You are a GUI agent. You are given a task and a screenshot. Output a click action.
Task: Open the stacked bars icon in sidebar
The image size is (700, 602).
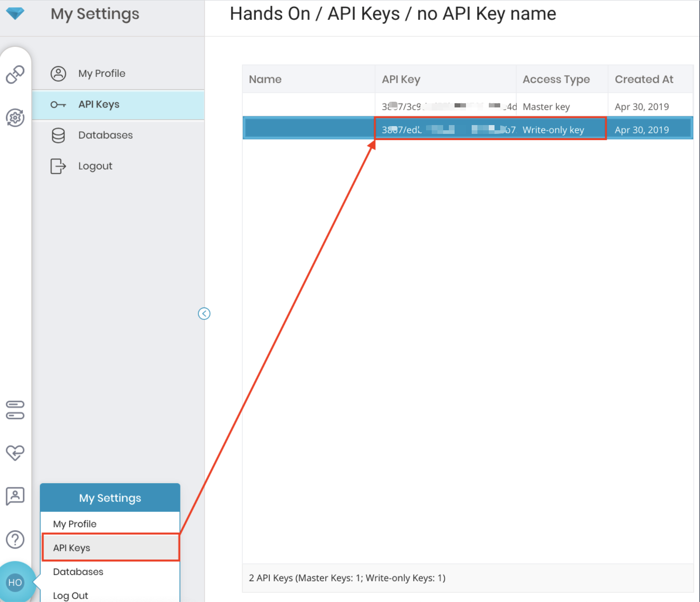(x=15, y=409)
